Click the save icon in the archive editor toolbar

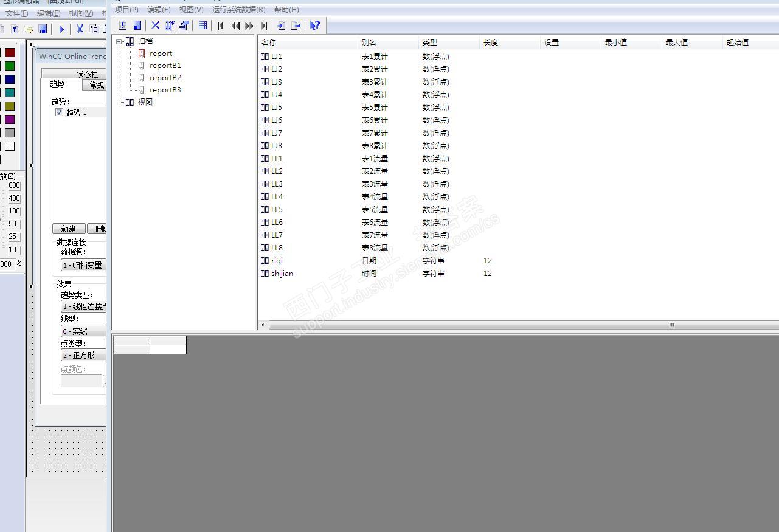137,26
